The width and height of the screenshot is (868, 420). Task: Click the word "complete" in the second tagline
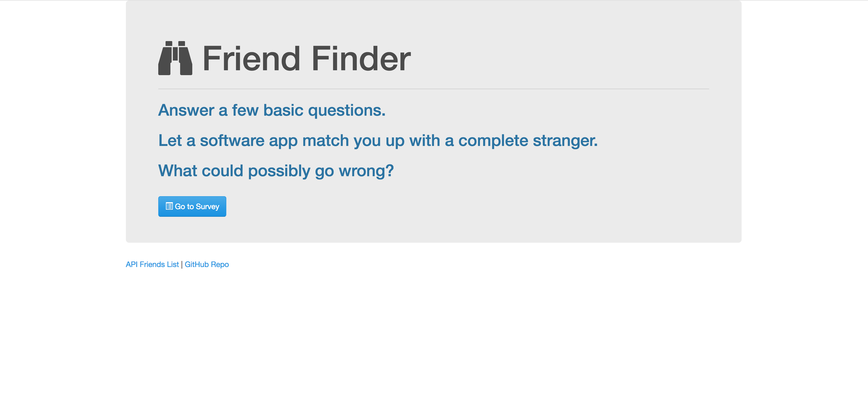(x=493, y=141)
